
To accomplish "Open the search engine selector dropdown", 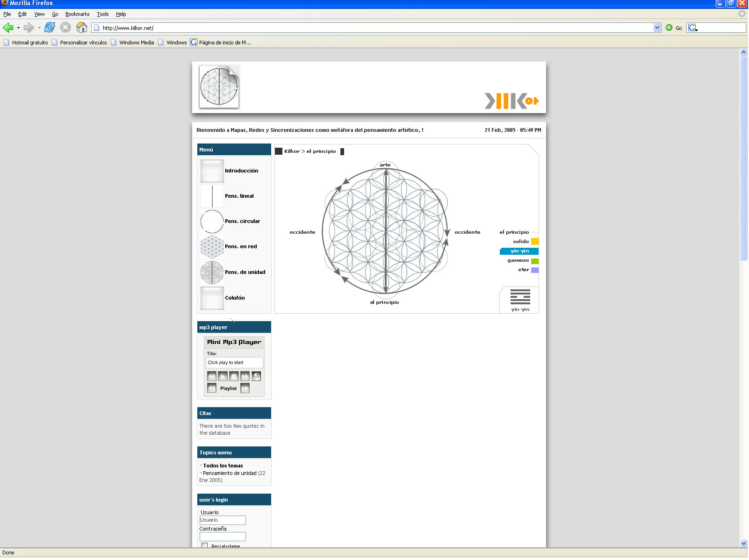I will [693, 28].
